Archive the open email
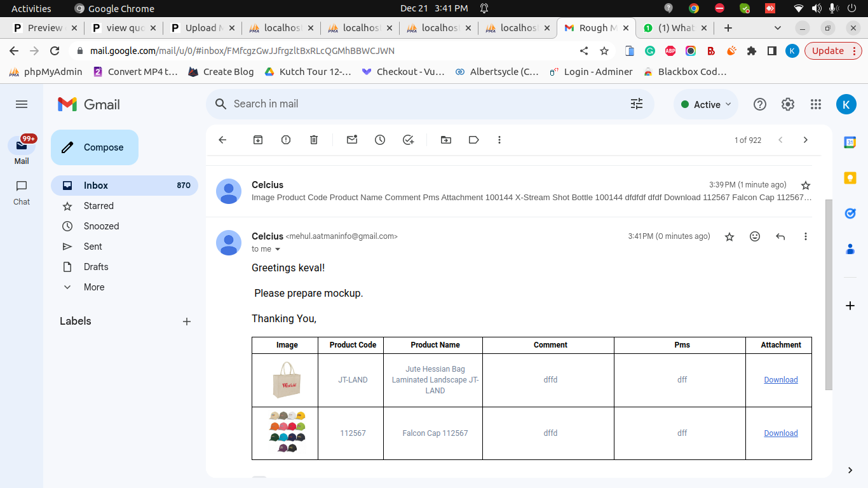This screenshot has width=868, height=488. coord(258,140)
